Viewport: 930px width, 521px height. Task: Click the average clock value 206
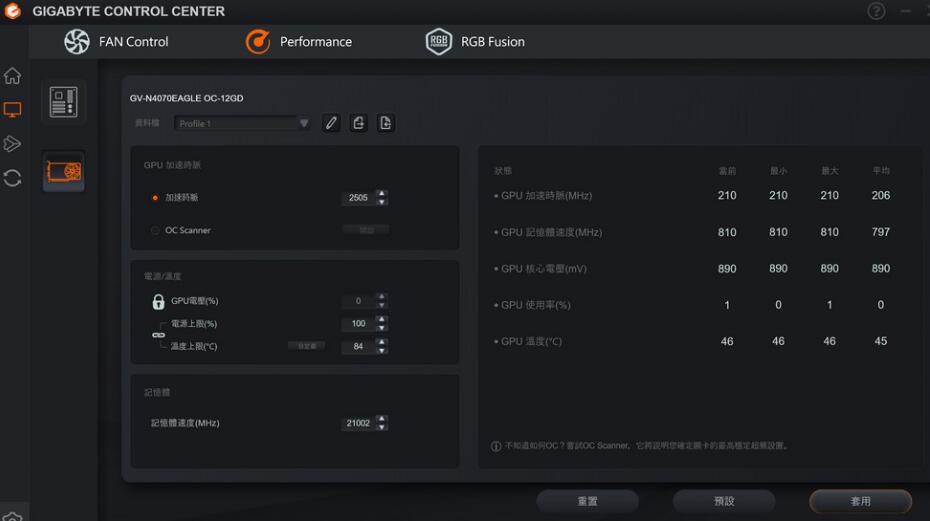coord(880,195)
